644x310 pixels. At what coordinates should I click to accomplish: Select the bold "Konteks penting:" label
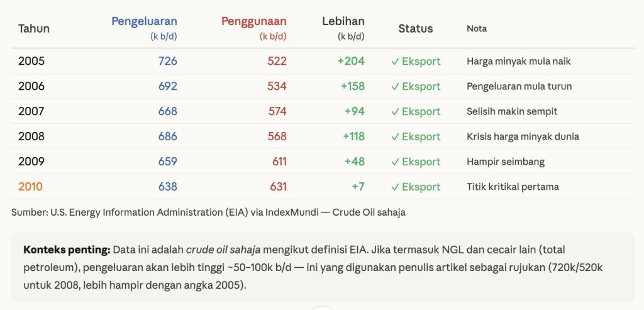[x=67, y=250]
